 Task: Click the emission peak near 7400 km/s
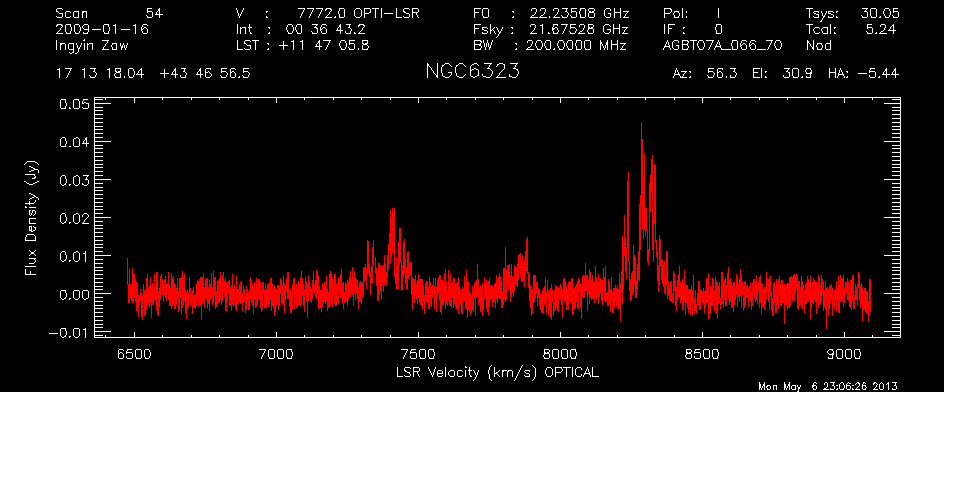click(x=393, y=211)
